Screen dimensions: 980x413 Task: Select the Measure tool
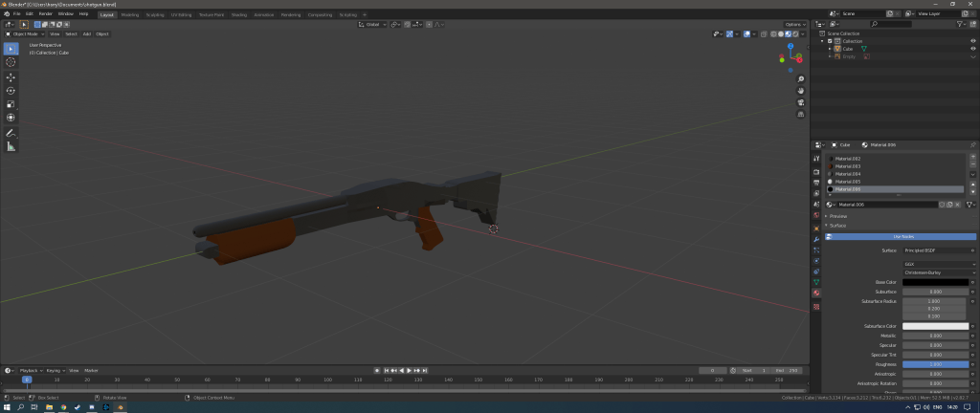[x=11, y=146]
